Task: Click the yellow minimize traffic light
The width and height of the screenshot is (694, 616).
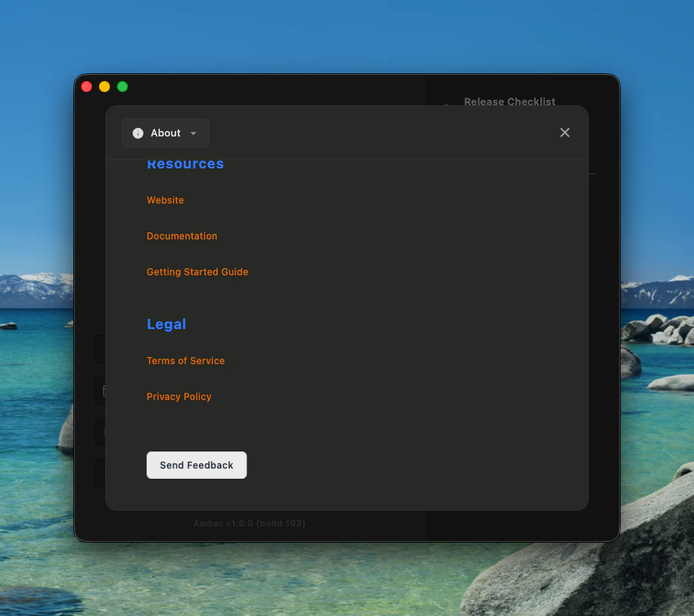Action: pyautogui.click(x=104, y=87)
